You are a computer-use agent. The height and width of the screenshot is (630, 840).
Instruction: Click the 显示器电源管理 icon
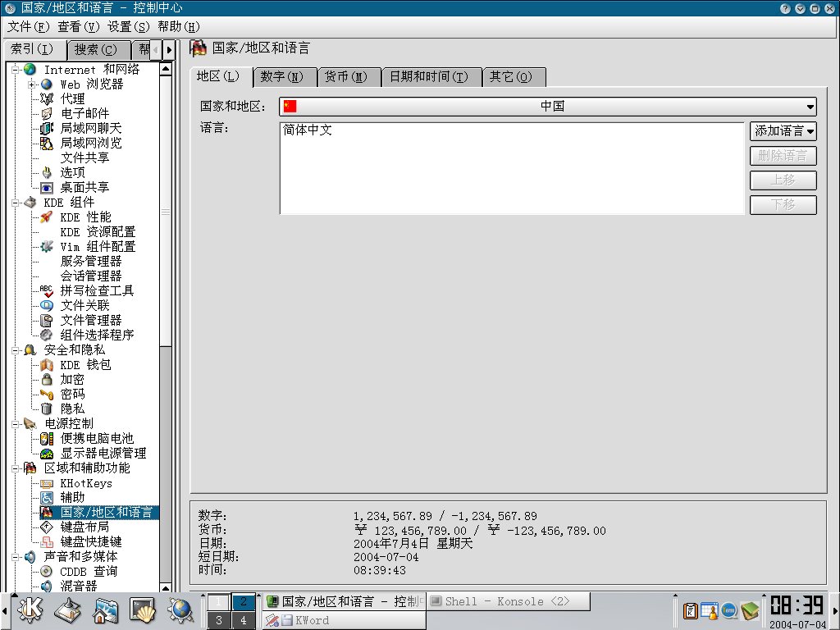tap(47, 453)
